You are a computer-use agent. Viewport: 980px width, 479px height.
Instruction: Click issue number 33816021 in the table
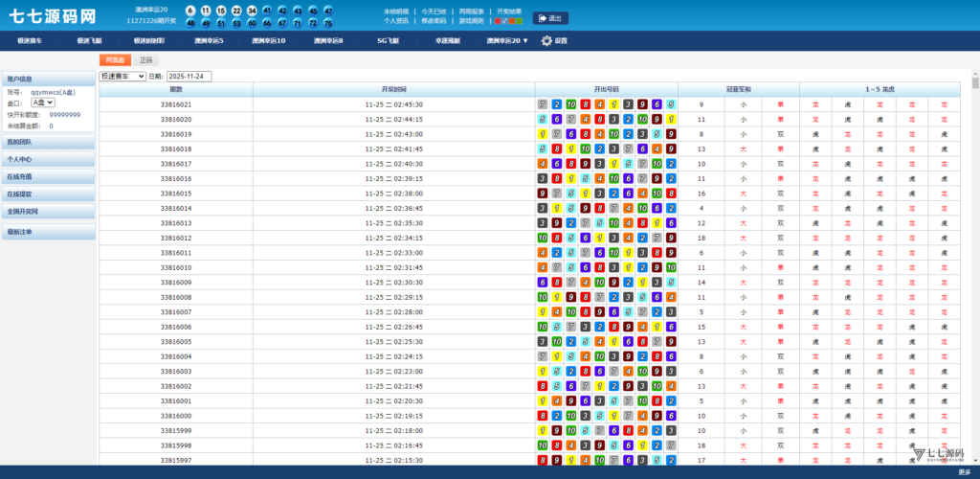point(176,104)
